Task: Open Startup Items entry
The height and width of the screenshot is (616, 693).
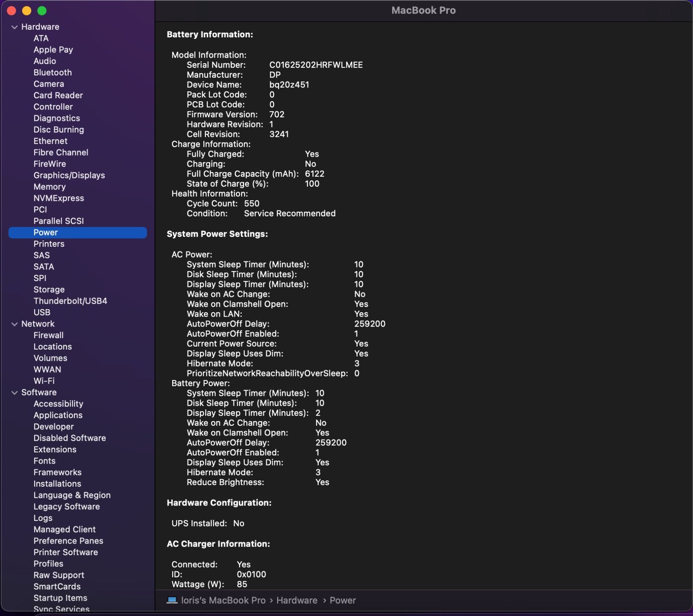Action: [60, 598]
